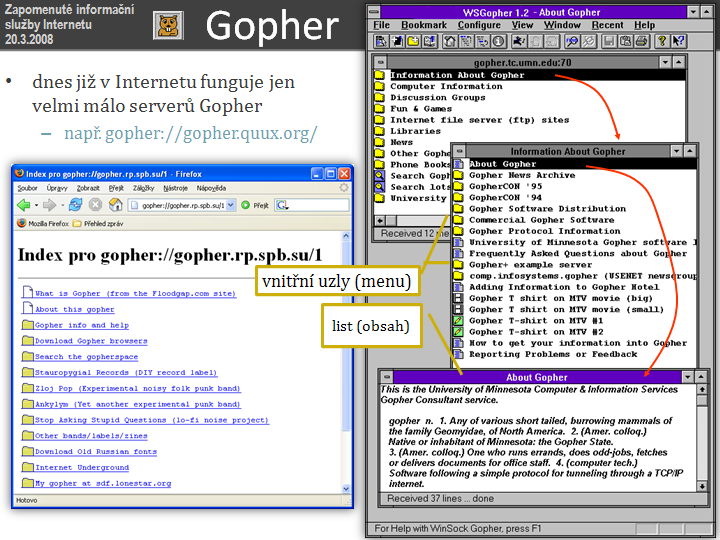Open the Google search engine selector dropdown
The height and width of the screenshot is (540, 720).
click(x=282, y=205)
